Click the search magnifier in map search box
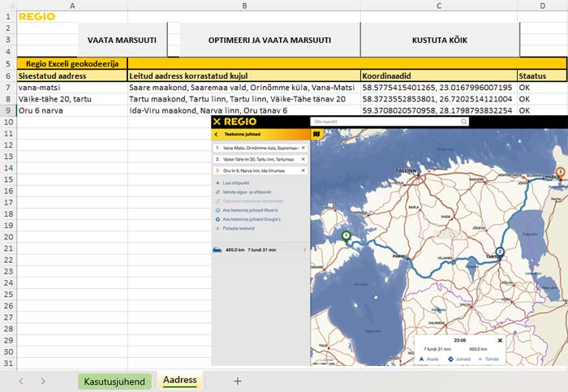The image size is (568, 392). (463, 122)
